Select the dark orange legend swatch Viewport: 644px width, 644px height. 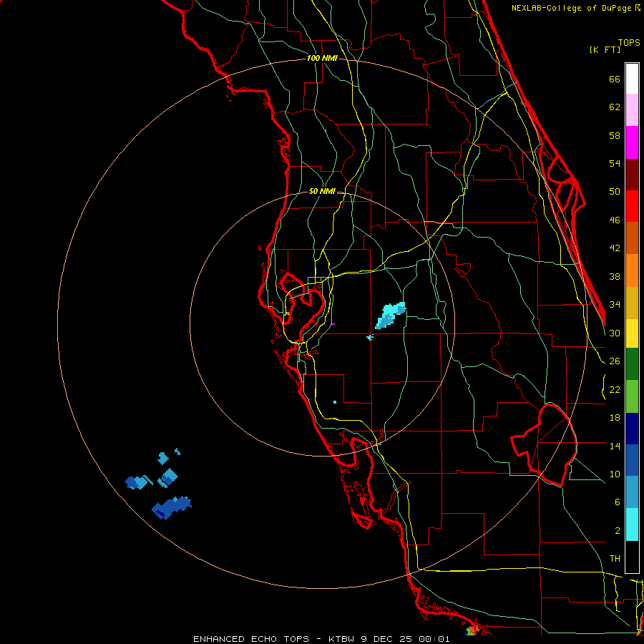click(632, 238)
